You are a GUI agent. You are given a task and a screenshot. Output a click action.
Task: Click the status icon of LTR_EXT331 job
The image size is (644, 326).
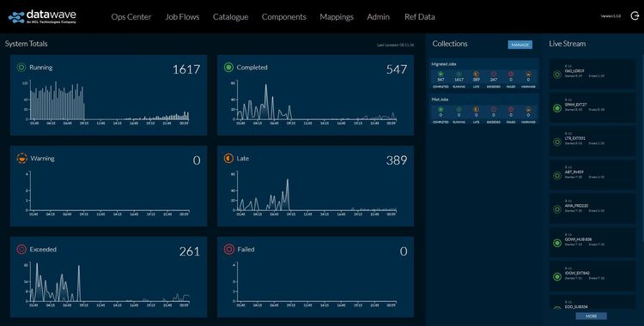(x=557, y=142)
